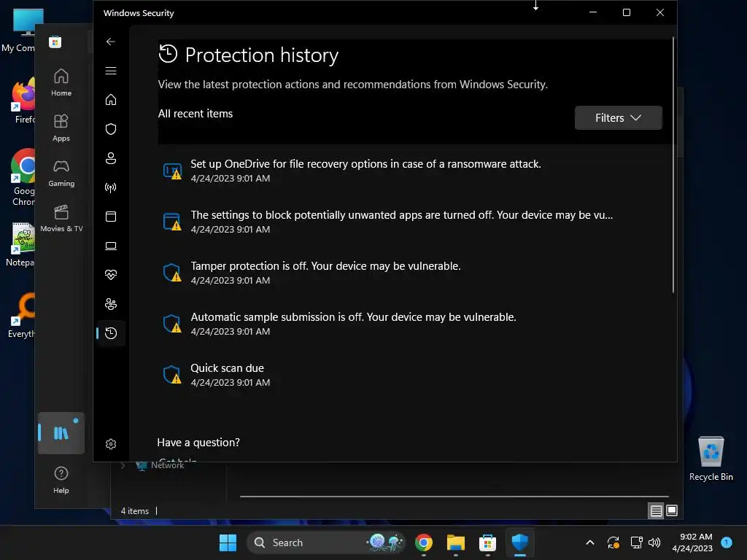Screen dimensions: 747x560
Task: Click the sync status tray icon
Action: coord(614,542)
